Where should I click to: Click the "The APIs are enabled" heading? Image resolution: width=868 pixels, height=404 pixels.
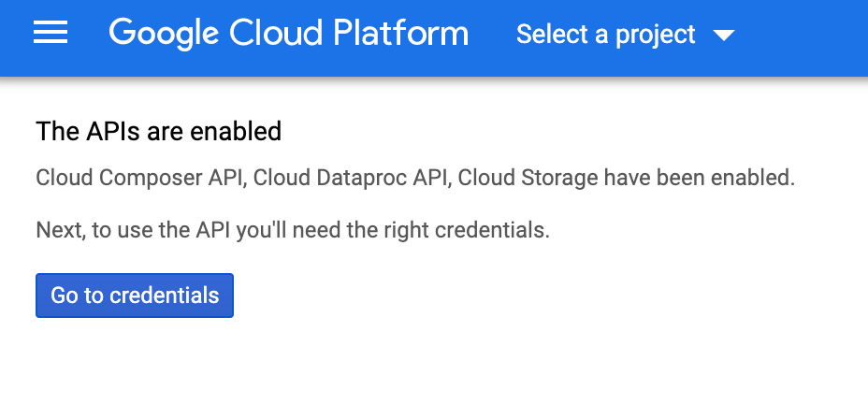pos(158,131)
